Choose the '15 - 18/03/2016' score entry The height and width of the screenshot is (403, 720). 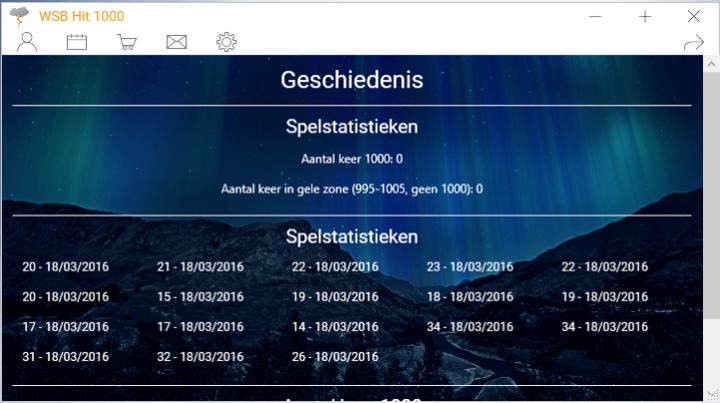pos(200,297)
